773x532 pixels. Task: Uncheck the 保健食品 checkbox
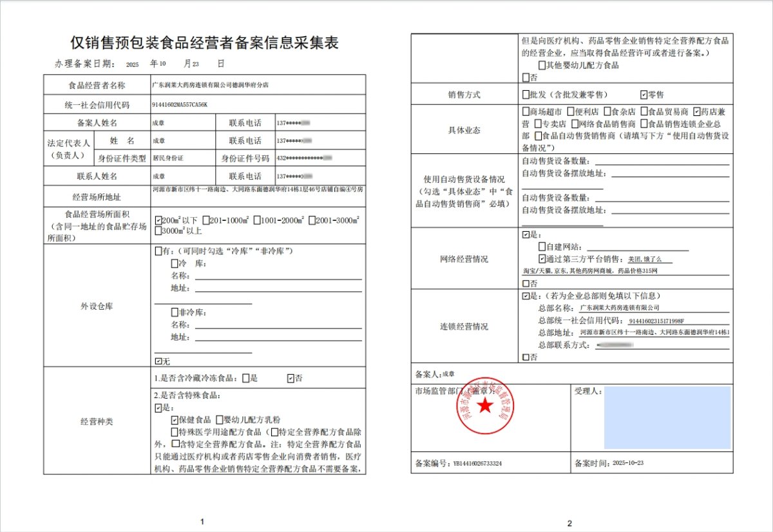(173, 420)
